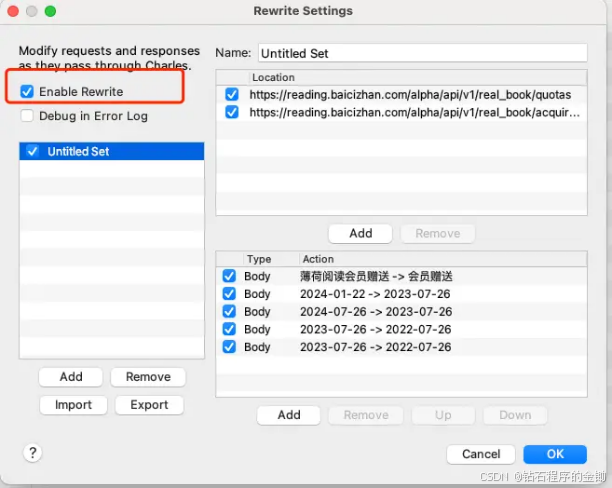
Task: Select the real_book/quotas location row
Action: tap(401, 94)
